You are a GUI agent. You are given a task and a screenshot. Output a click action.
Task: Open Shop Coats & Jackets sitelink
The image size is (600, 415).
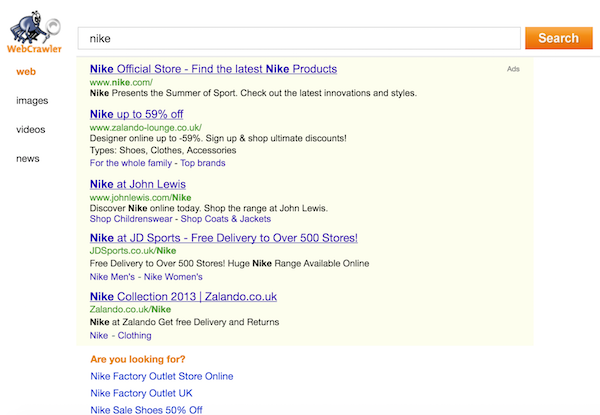(x=226, y=219)
